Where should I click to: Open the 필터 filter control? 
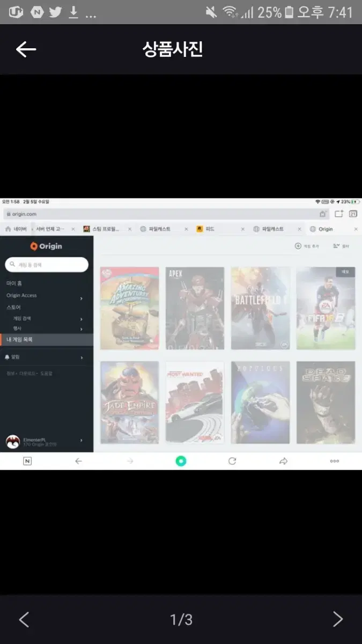(x=341, y=246)
